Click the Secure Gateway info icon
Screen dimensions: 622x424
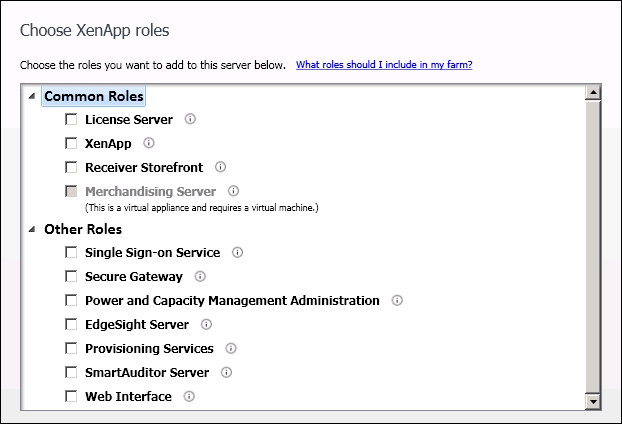pos(200,276)
